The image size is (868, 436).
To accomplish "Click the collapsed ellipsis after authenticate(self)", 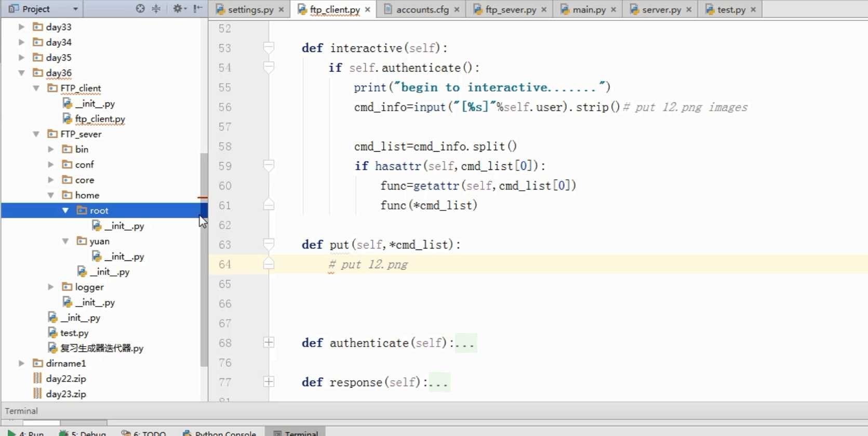I will pyautogui.click(x=465, y=343).
